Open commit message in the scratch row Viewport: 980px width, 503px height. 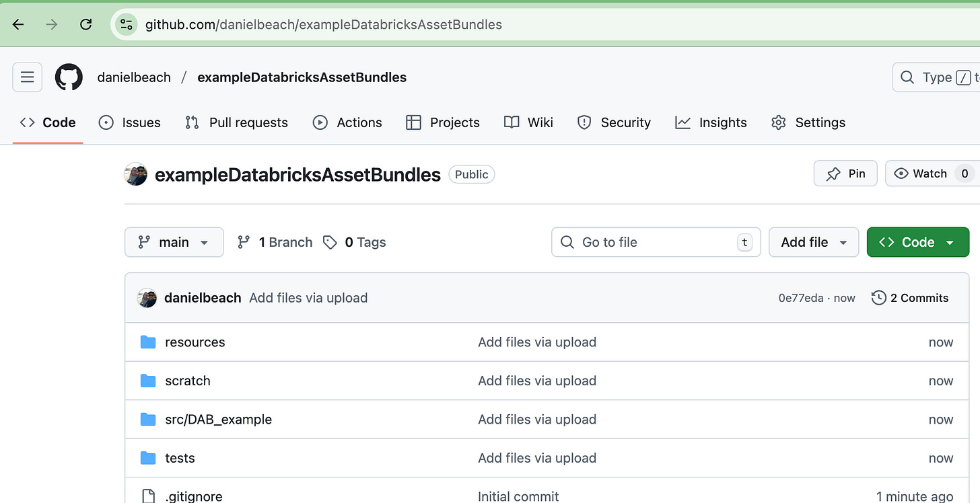(537, 381)
